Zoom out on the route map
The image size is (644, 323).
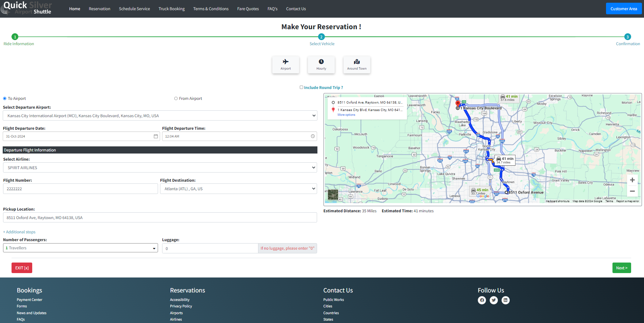(632, 191)
